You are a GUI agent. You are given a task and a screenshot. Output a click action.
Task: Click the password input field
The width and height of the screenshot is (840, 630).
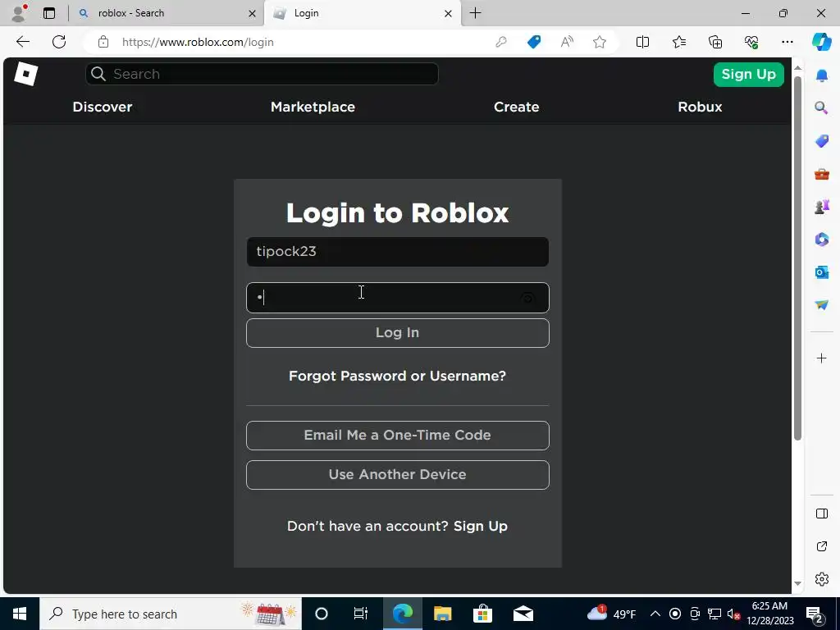(398, 298)
